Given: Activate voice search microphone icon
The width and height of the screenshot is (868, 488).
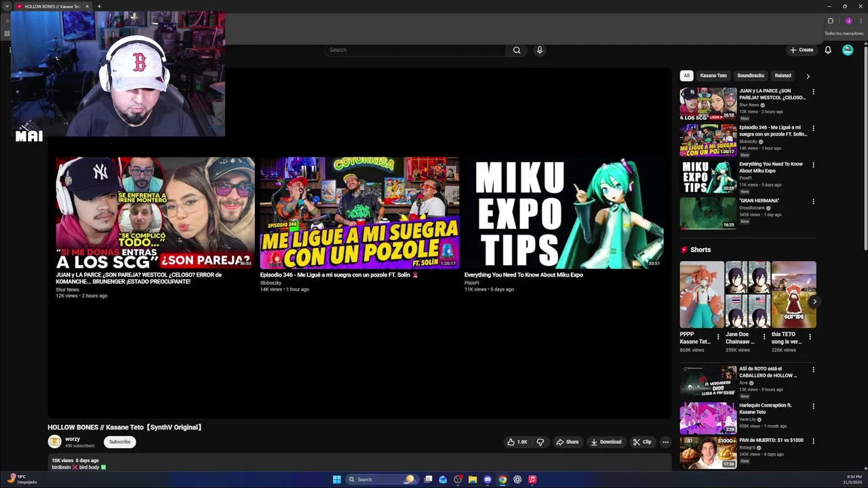Looking at the screenshot, I should pos(540,50).
